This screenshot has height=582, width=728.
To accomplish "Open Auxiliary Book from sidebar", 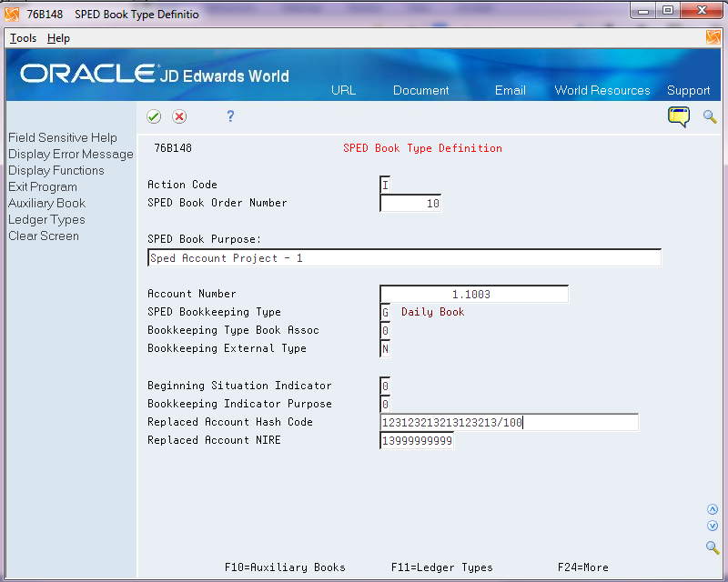I will pyautogui.click(x=47, y=203).
